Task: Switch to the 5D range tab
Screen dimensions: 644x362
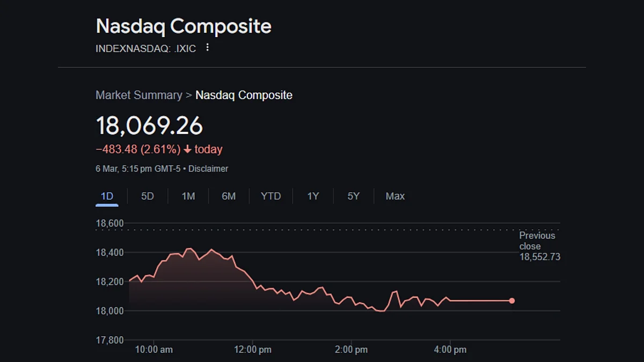Action: click(x=148, y=196)
